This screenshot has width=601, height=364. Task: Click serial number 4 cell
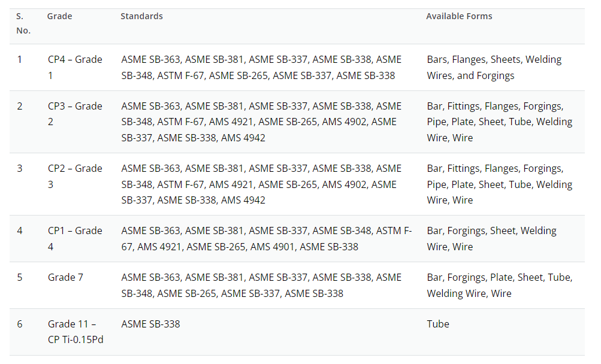pyautogui.click(x=20, y=230)
